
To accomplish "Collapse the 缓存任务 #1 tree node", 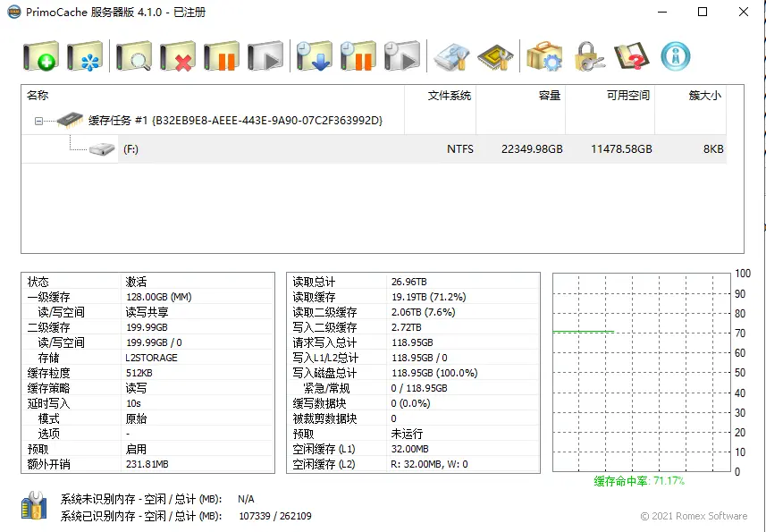I will [x=38, y=121].
